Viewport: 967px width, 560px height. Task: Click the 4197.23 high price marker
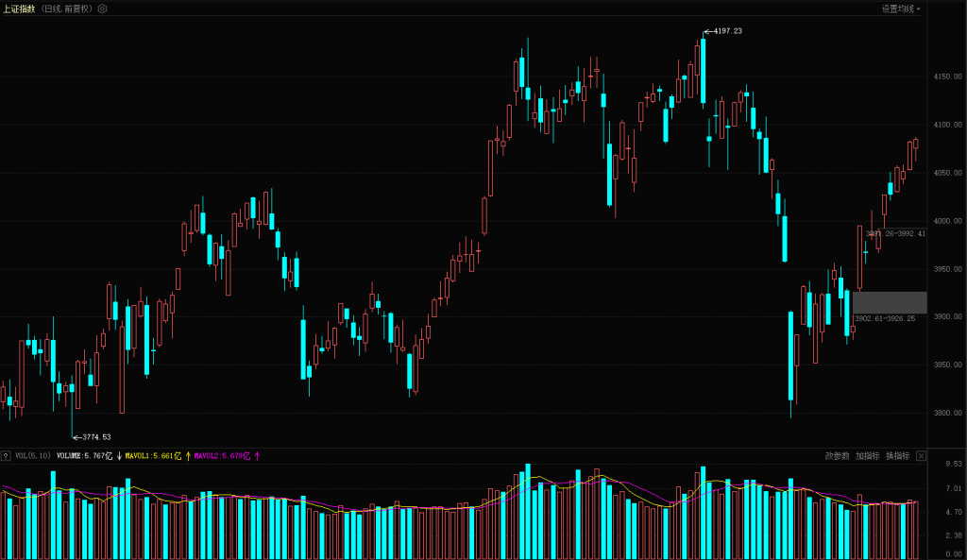click(x=727, y=31)
